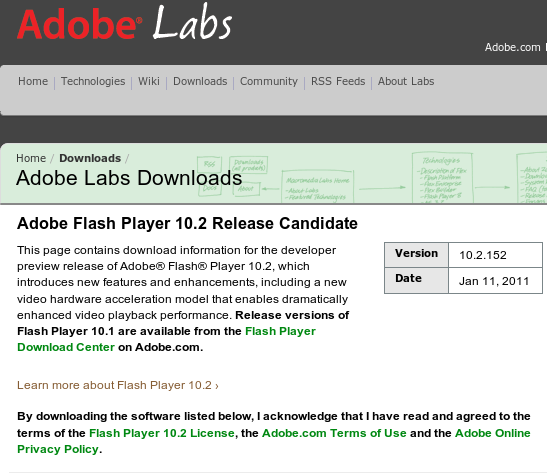The image size is (547, 473).
Task: Open Flash Player Download Center link
Action: [x=166, y=339]
